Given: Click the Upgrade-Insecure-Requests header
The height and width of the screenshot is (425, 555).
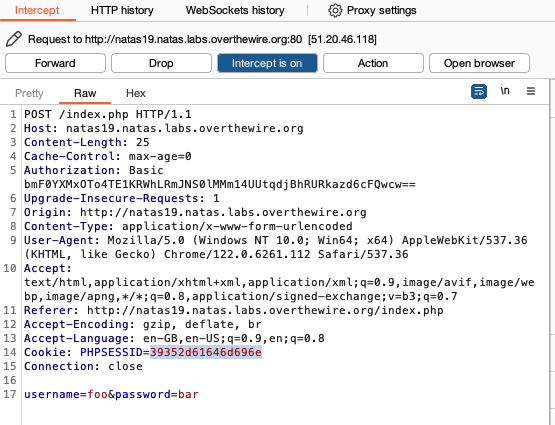Looking at the screenshot, I should pos(122,198).
